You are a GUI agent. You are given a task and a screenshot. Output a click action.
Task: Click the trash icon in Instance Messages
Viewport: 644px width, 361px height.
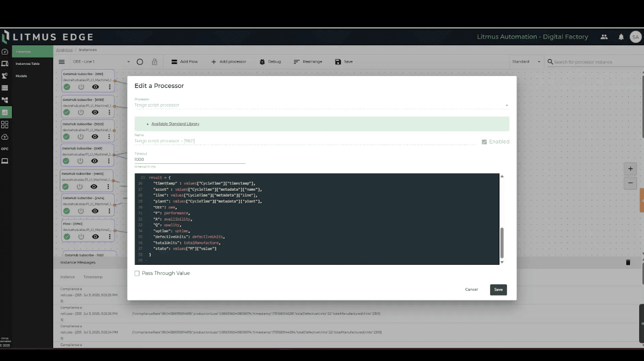(628, 263)
